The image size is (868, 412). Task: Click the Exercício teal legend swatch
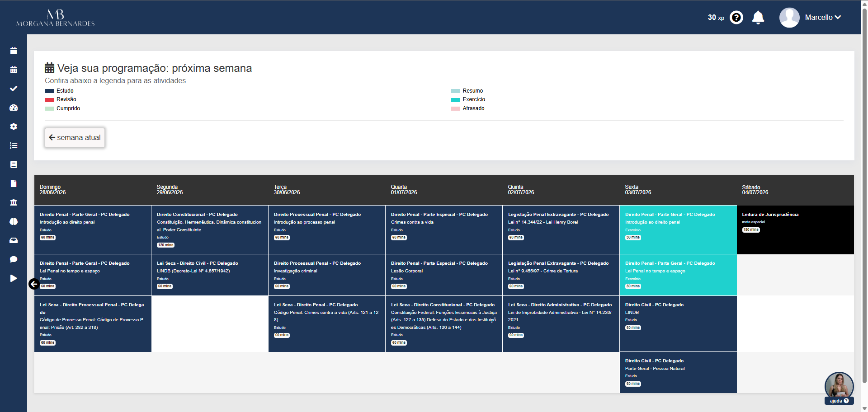pos(456,100)
